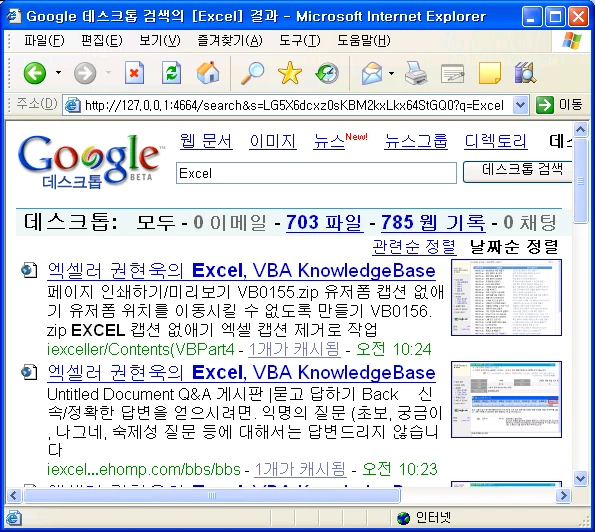The width and height of the screenshot is (595, 532).
Task: Click the Forward navigation arrow
Action: coord(85,73)
